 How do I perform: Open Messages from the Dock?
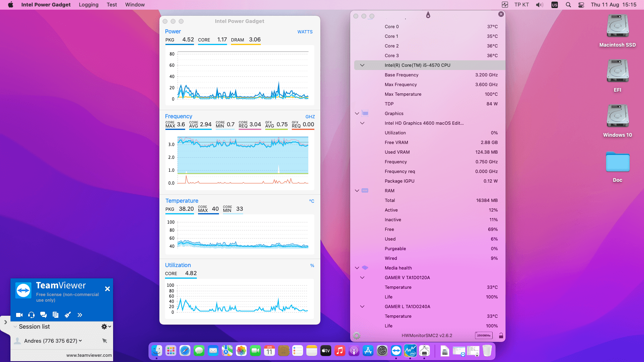pos(199,351)
